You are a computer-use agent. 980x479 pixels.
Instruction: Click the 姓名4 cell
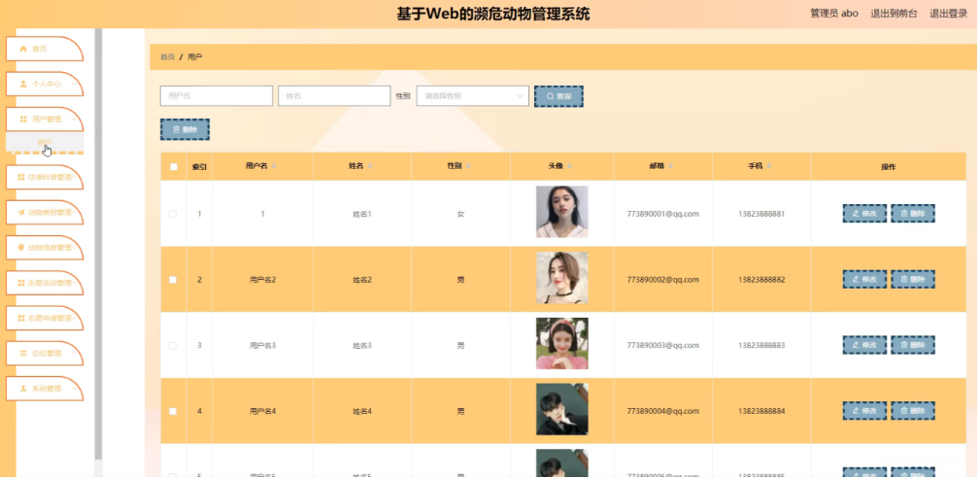362,411
